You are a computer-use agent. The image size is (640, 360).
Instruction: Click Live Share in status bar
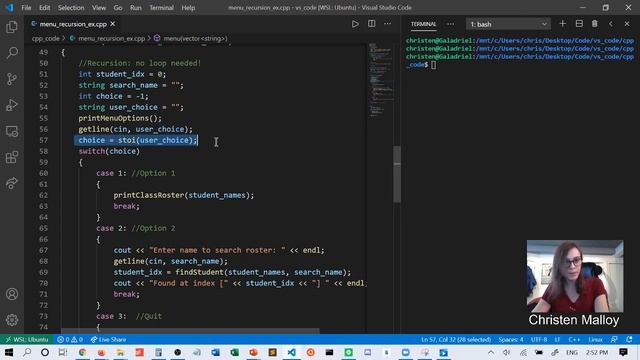[108, 339]
